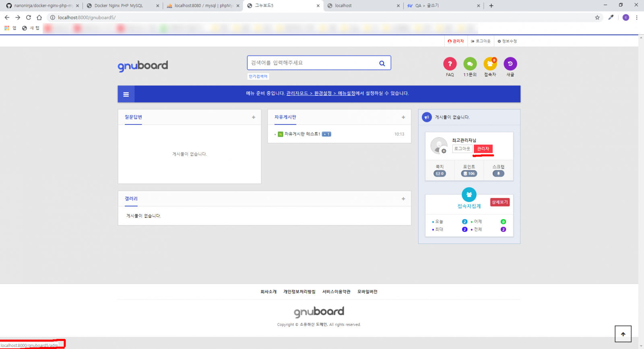Click the footer gnuboard logo
Screen dimensions: 644x349
point(319,312)
